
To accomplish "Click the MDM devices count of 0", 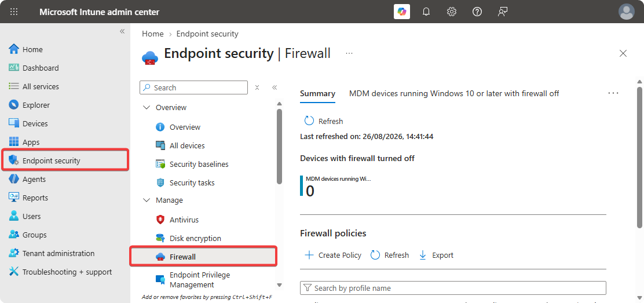I will tap(310, 191).
